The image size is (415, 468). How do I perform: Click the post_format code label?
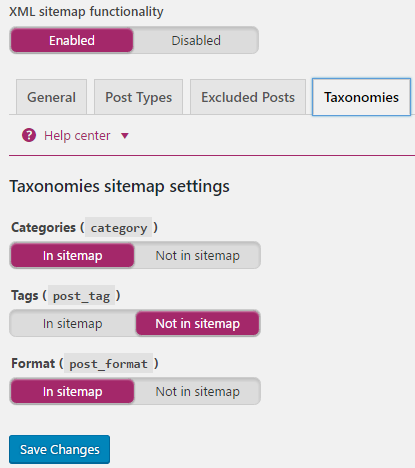click(108, 364)
